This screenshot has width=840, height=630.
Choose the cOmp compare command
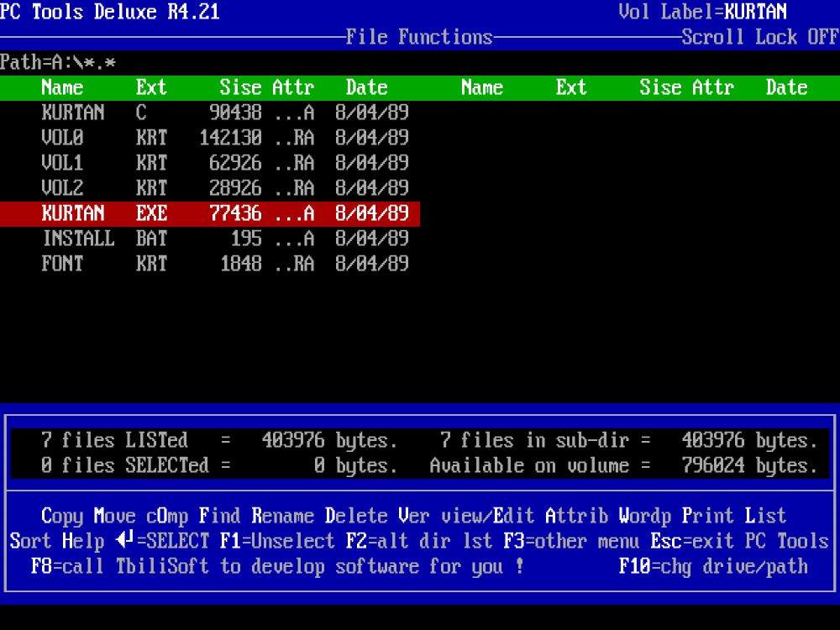[x=167, y=516]
